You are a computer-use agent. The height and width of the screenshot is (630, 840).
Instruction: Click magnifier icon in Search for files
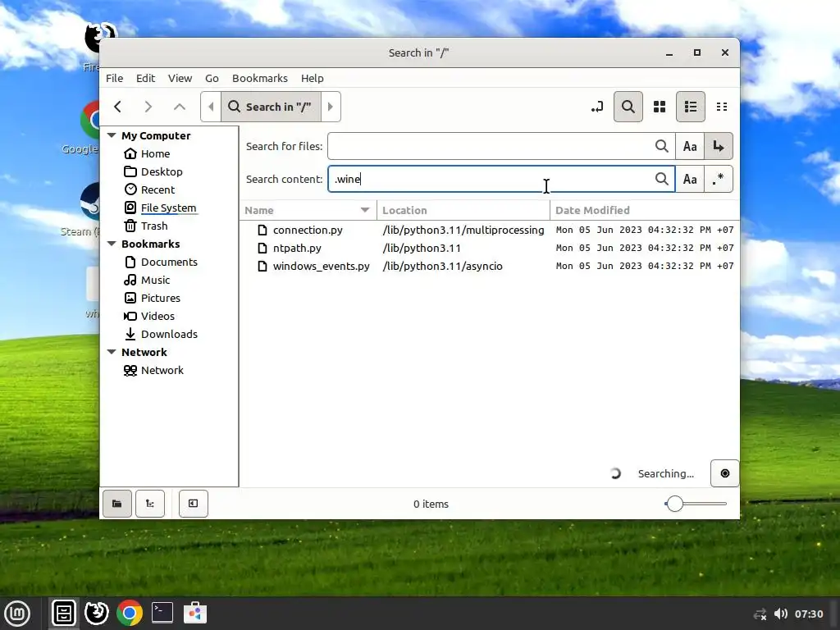662,146
